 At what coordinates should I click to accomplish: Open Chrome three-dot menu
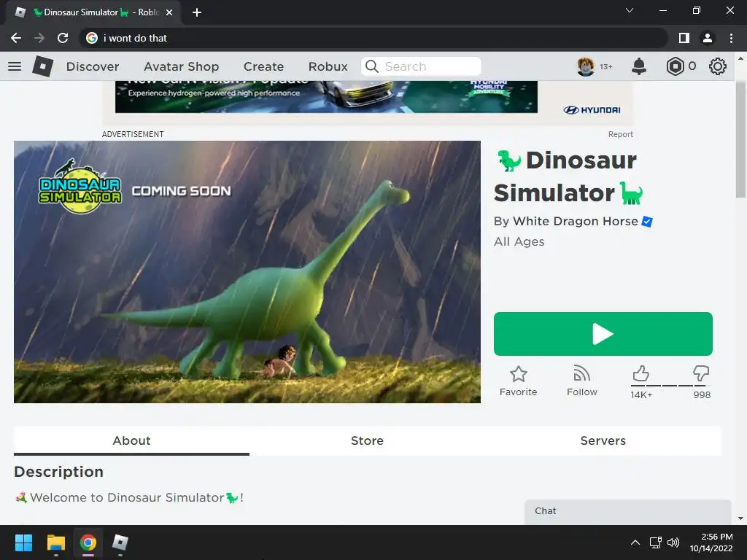731,38
